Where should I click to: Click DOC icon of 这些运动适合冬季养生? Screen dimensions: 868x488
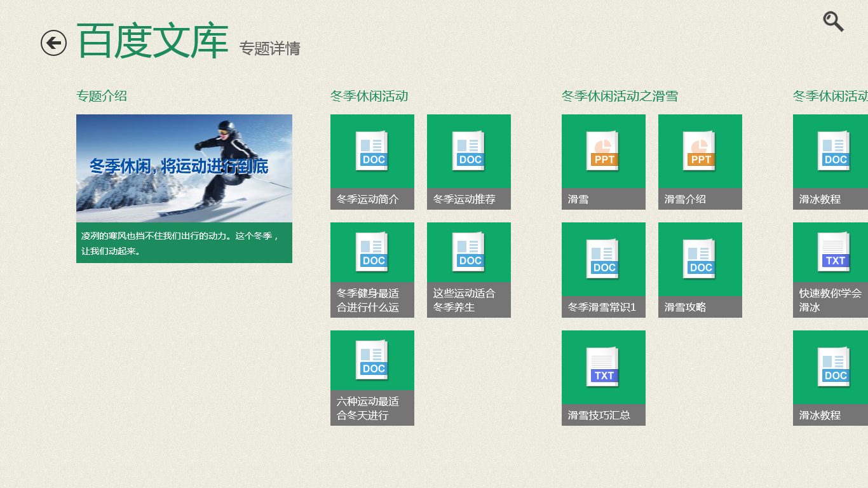[469, 252]
